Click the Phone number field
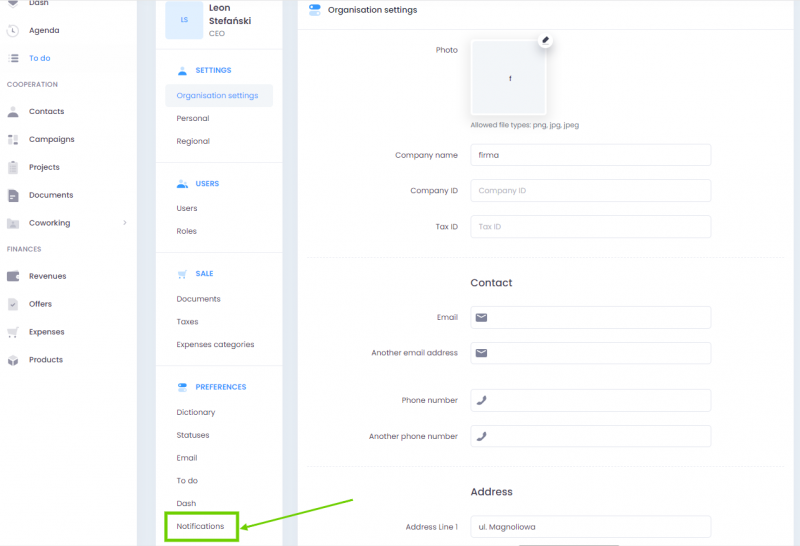 click(x=590, y=401)
